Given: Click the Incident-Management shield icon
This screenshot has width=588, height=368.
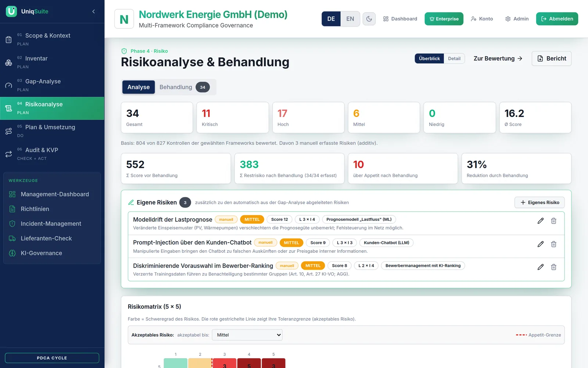Looking at the screenshot, I should (x=12, y=224).
